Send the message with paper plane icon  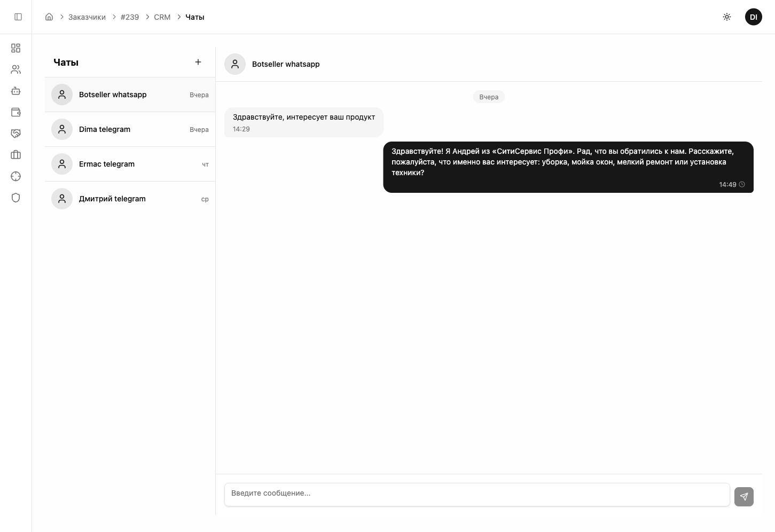[744, 496]
